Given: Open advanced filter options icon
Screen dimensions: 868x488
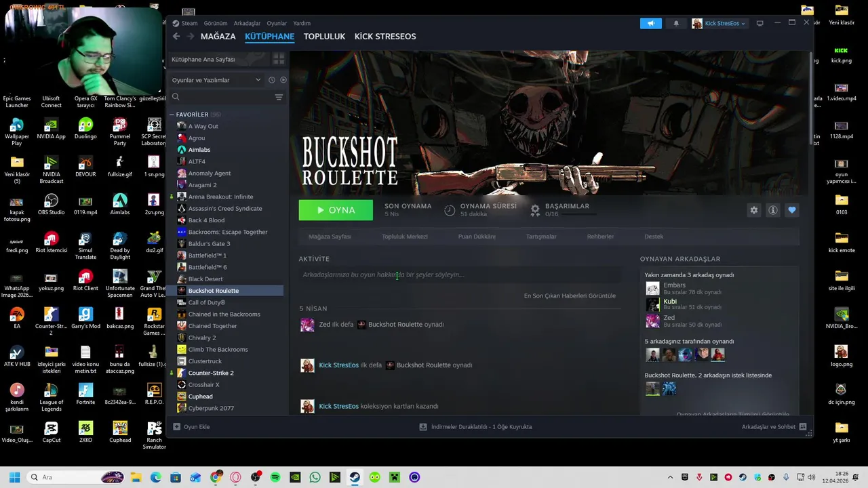Looking at the screenshot, I should click(x=279, y=97).
